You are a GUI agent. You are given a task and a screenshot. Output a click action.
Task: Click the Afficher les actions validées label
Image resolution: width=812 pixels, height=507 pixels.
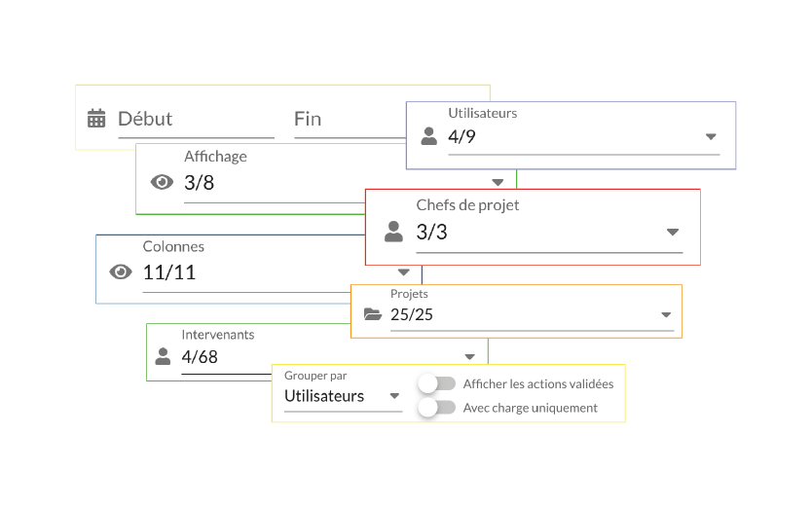point(538,383)
